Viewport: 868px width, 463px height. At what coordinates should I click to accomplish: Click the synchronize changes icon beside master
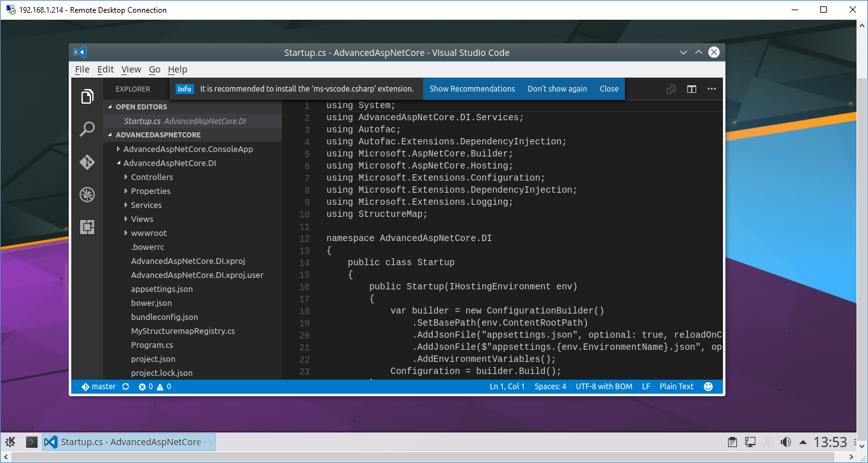tap(125, 386)
